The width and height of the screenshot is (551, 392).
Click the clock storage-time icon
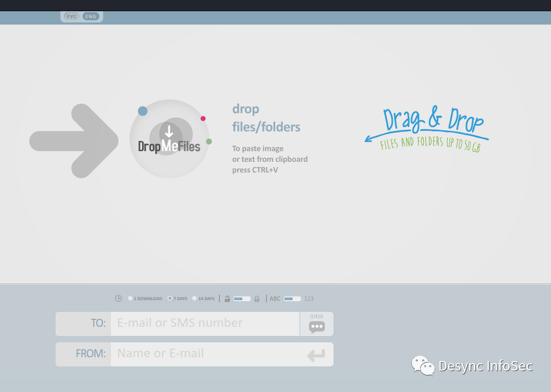pyautogui.click(x=119, y=298)
